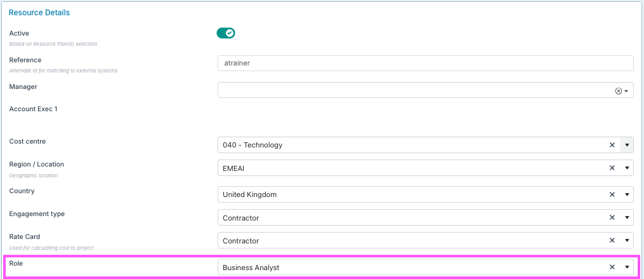
Task: Click the Reference field containing atrainer
Action: 425,64
